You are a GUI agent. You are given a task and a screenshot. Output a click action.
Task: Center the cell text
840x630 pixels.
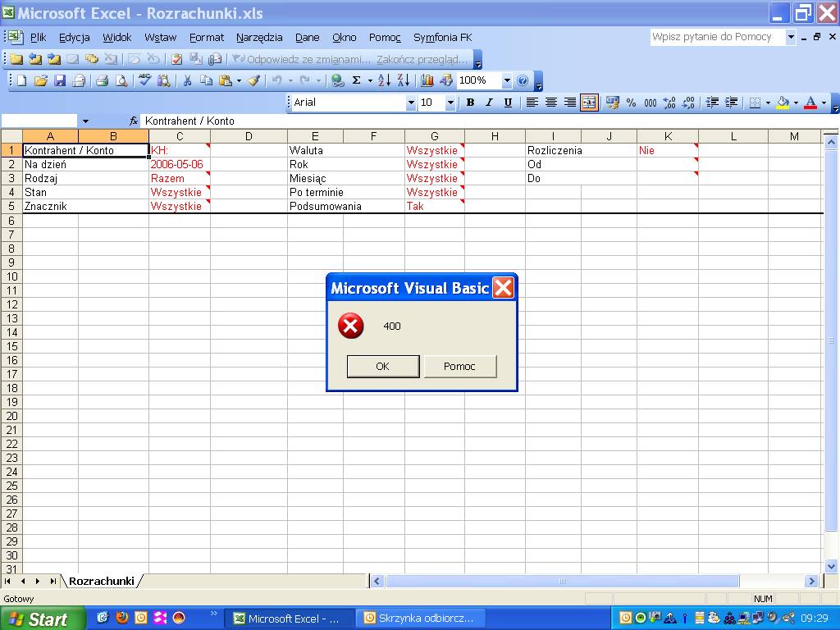coord(550,103)
